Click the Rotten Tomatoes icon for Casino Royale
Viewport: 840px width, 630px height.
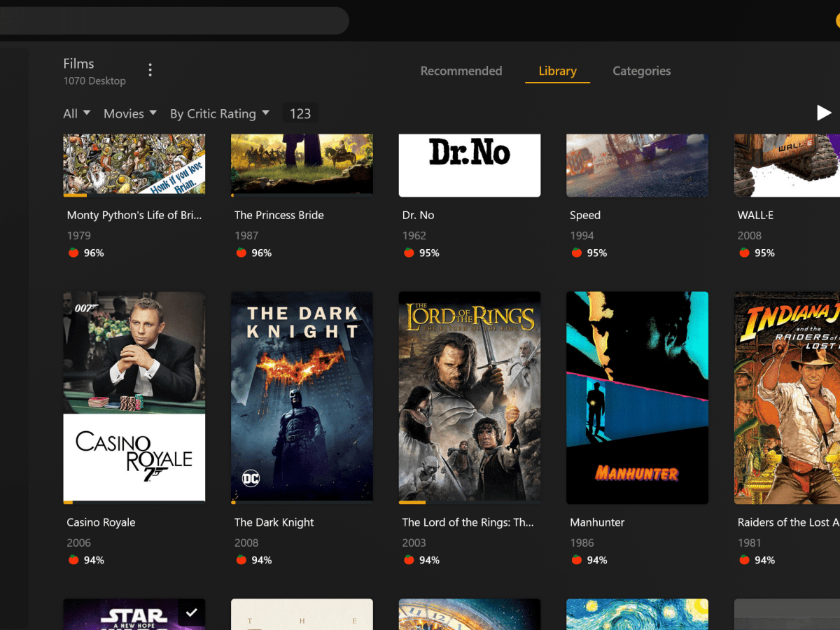73,559
